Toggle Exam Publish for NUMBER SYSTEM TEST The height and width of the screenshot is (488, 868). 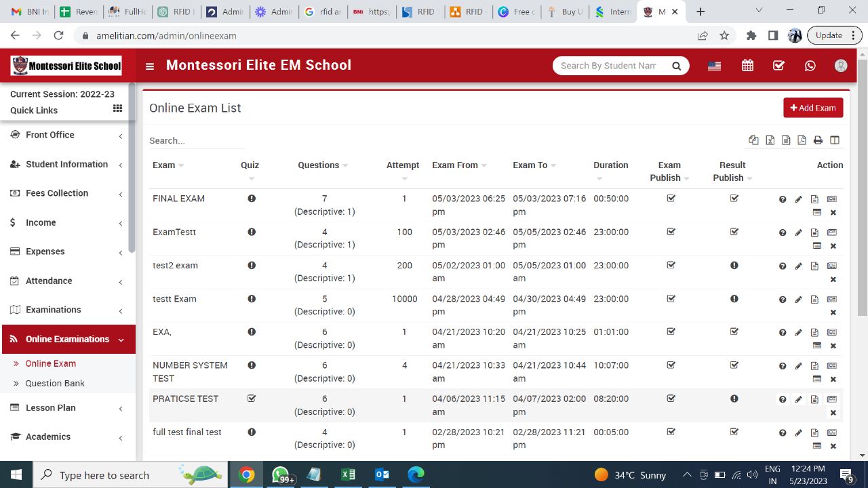click(671, 365)
